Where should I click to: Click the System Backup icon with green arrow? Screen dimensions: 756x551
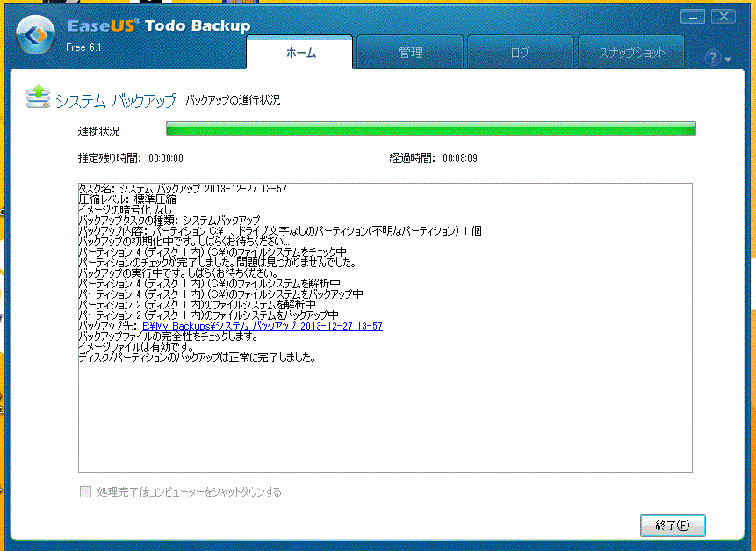(38, 97)
